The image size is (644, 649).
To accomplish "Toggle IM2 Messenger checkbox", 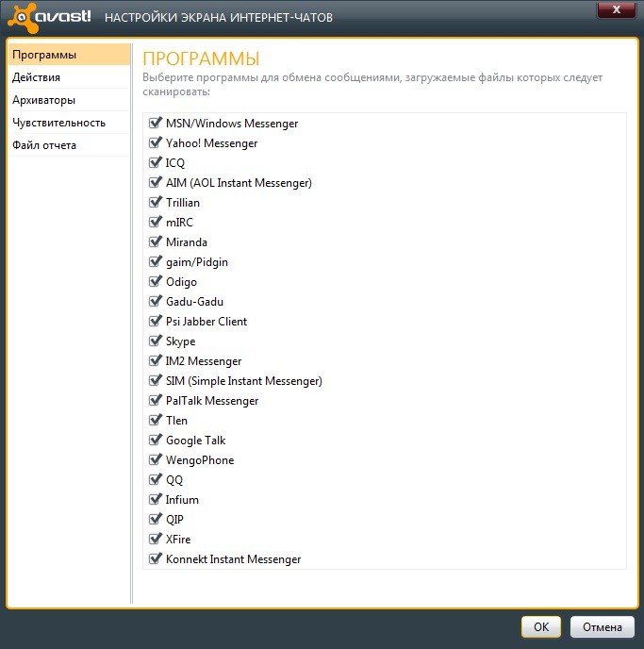I will tap(155, 361).
